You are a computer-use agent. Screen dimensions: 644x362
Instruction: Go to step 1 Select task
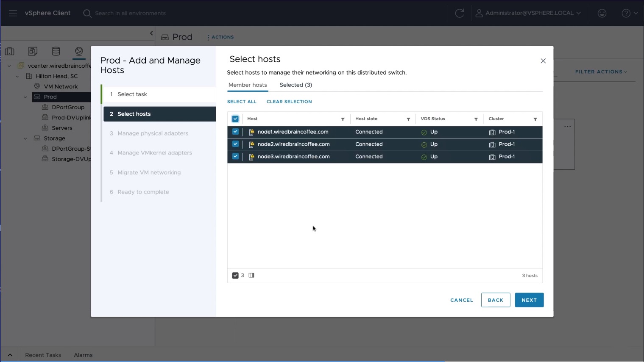[x=132, y=94]
